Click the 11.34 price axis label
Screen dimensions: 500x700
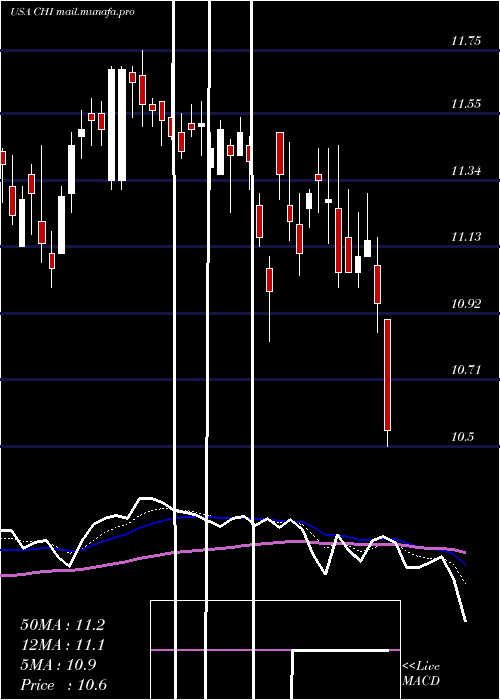[x=466, y=171]
